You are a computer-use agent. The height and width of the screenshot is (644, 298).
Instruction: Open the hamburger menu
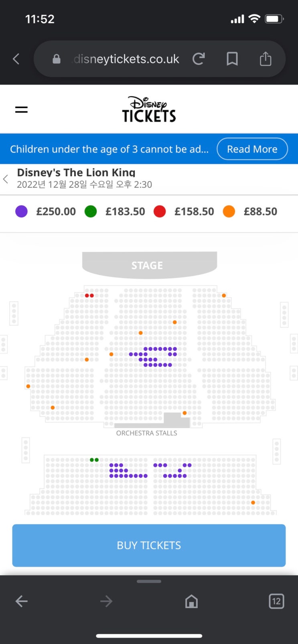[x=21, y=109]
